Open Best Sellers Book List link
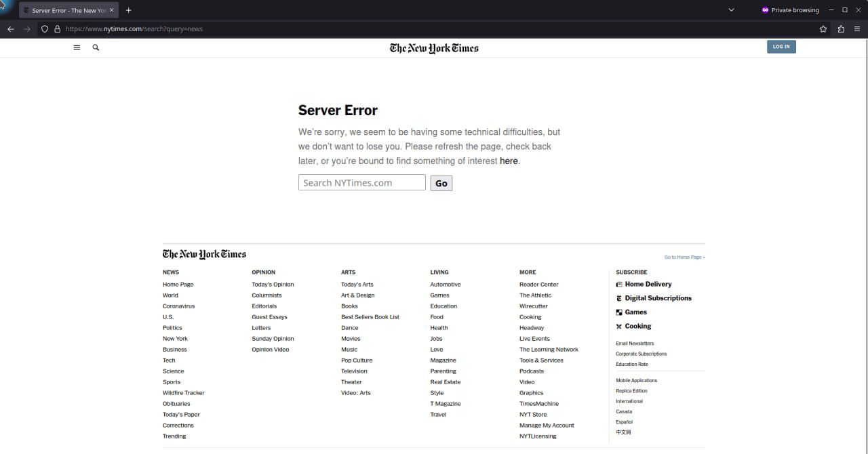This screenshot has width=868, height=454. [370, 317]
